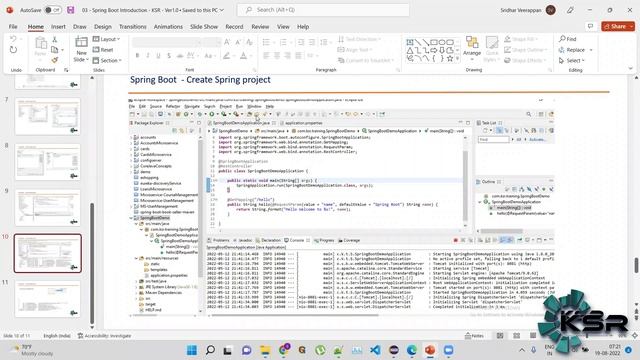Click Increase Font Size icon
The height and width of the screenshot is (360, 640).
(227, 42)
